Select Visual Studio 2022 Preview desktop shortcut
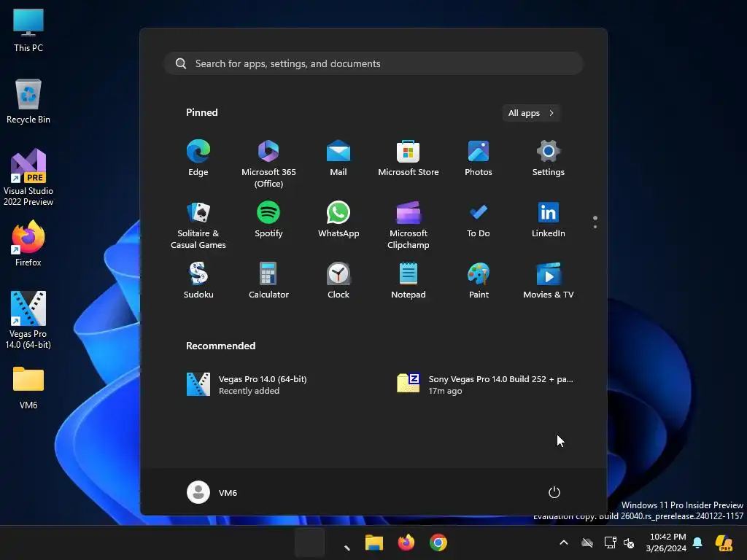747x560 pixels. pos(28,178)
